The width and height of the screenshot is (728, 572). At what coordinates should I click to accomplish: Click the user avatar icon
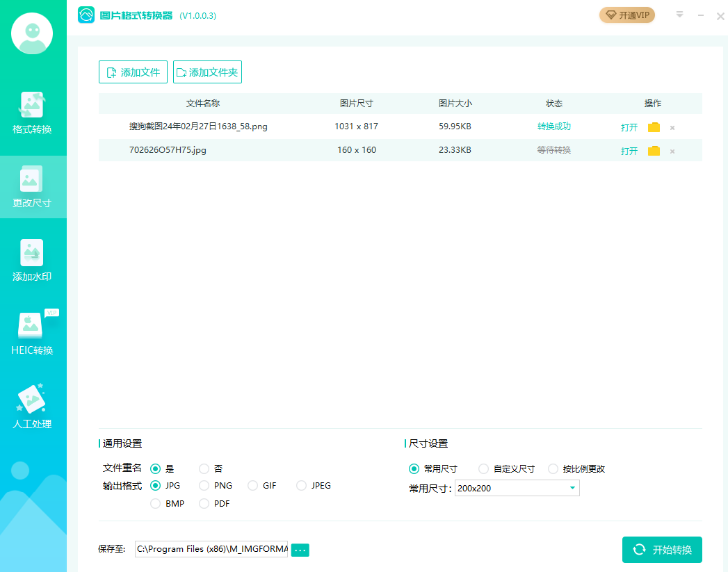coord(32,33)
